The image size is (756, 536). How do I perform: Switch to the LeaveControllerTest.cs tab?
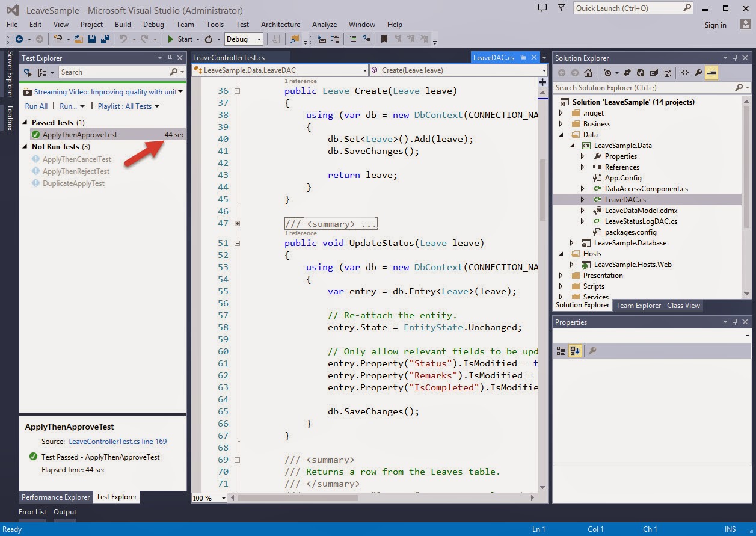pos(229,58)
